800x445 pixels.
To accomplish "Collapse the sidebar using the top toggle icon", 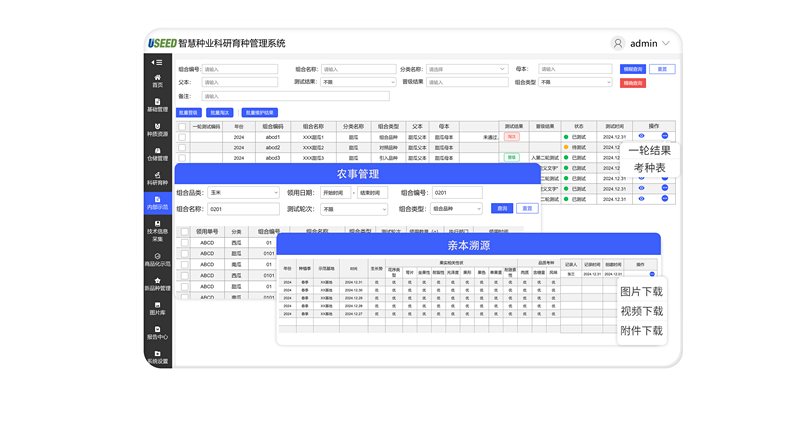I will point(157,62).
